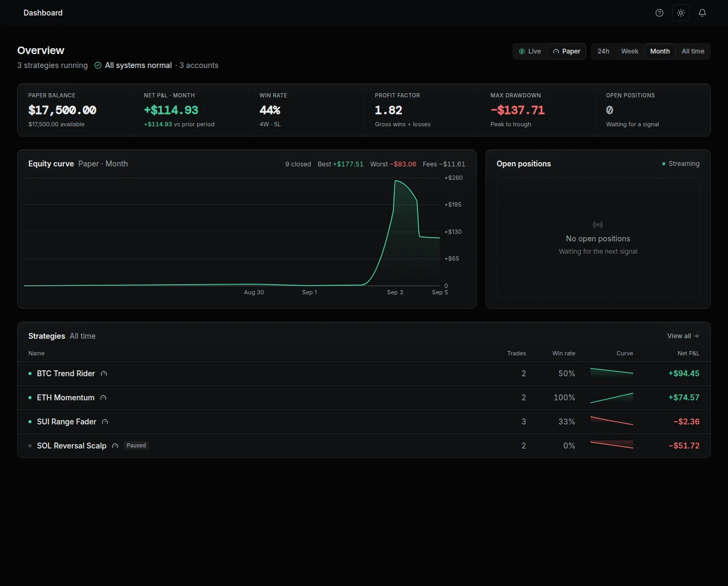Open the help icon in the header
Image resolution: width=728 pixels, height=586 pixels.
point(659,13)
